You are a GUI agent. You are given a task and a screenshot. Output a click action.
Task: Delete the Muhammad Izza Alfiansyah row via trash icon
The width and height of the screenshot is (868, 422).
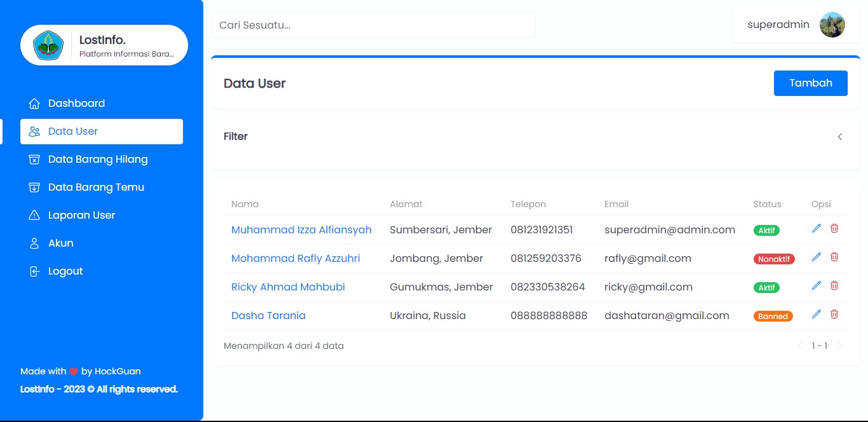834,228
